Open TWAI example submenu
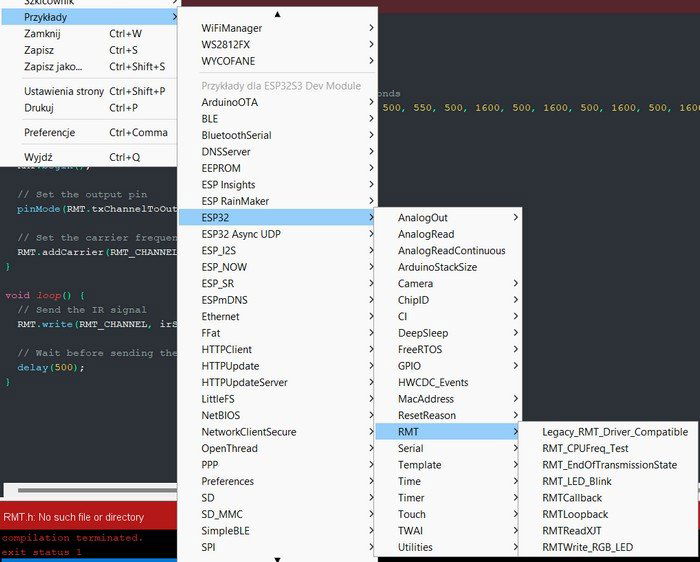700x562 pixels. [448, 531]
